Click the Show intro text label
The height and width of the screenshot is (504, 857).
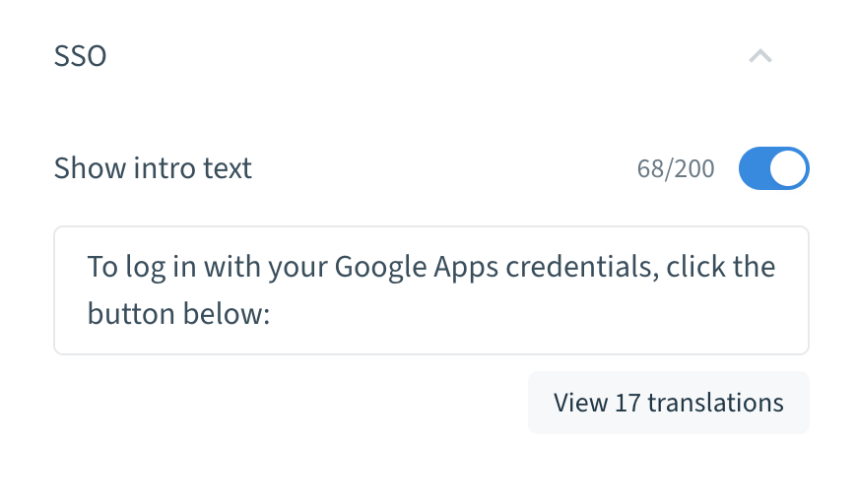[x=153, y=168]
